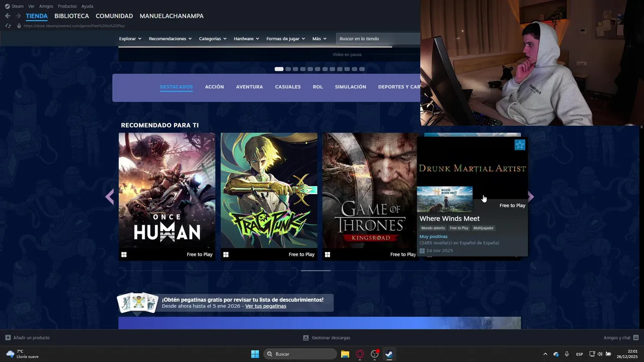Open the Game of Thrones Kingsroad card
The height and width of the screenshot is (362, 644).
[x=370, y=197]
